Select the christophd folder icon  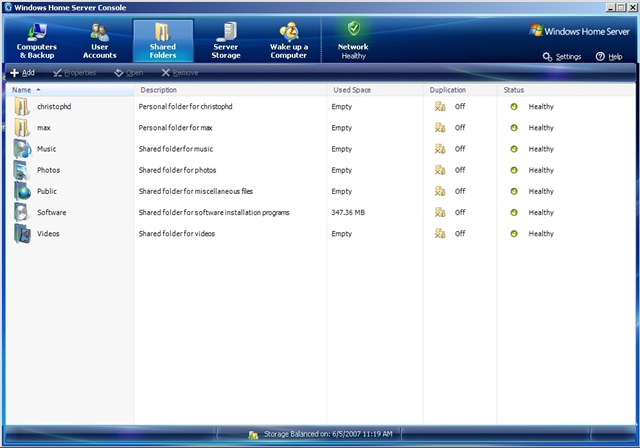point(22,107)
